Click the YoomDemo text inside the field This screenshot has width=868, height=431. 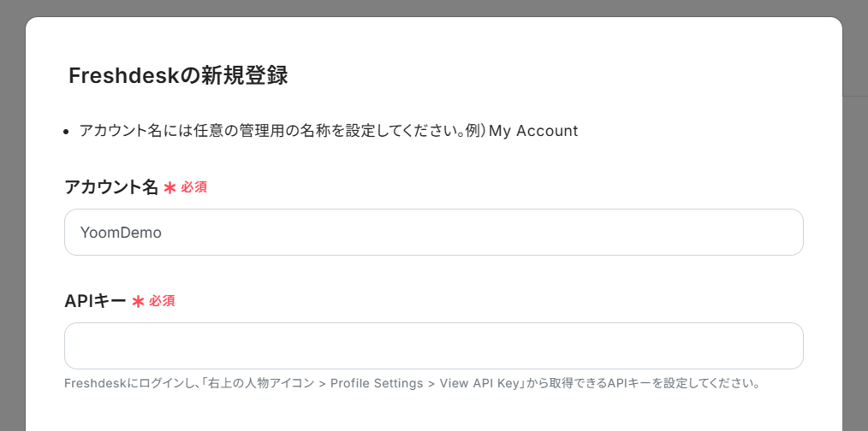coord(121,233)
